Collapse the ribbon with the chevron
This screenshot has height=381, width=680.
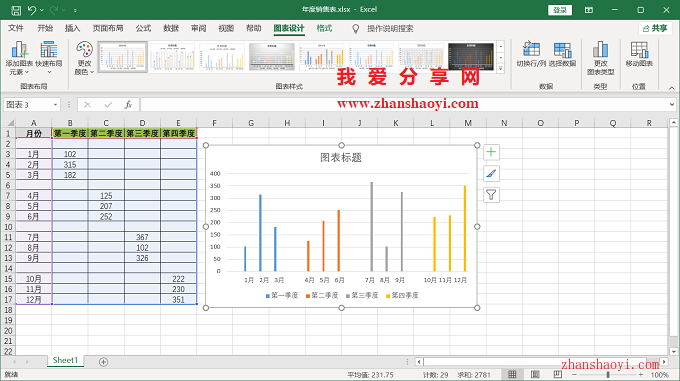pos(671,88)
